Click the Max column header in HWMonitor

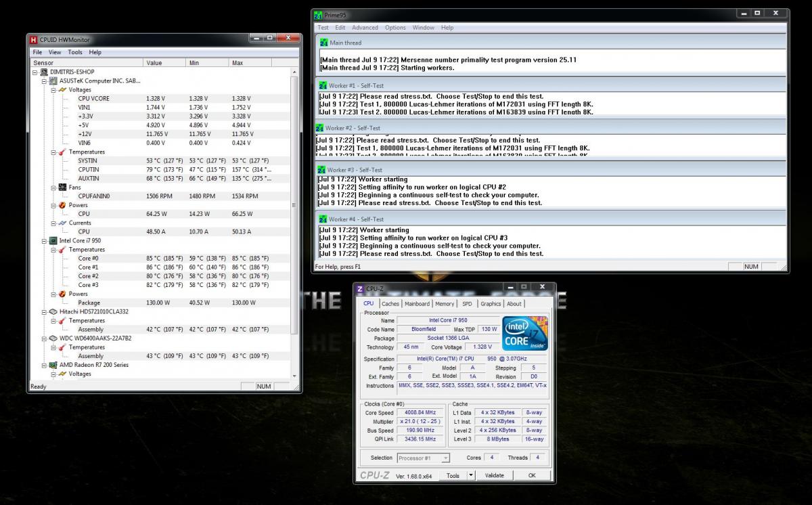coord(250,63)
